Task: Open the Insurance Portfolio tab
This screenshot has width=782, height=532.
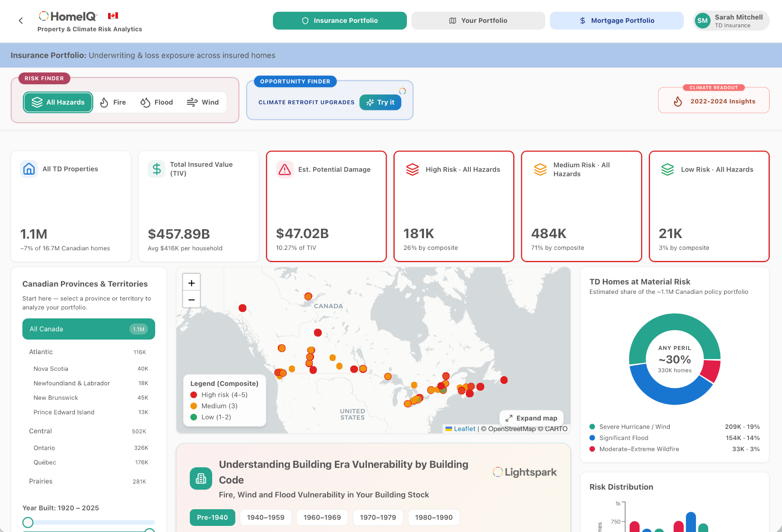Action: [340, 21]
